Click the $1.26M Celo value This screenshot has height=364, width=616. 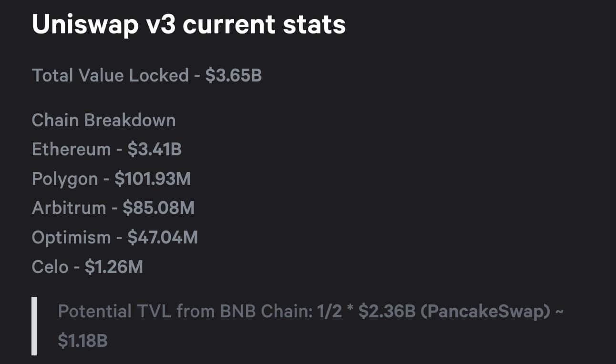[113, 267]
